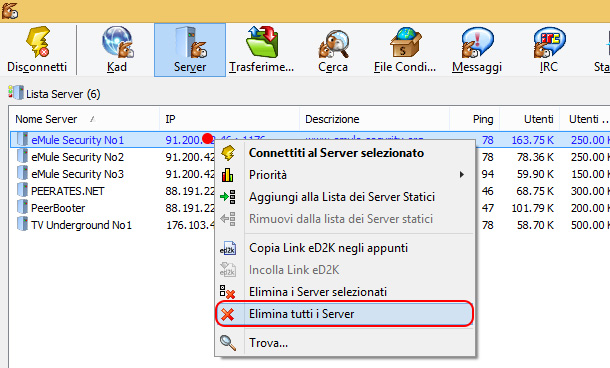Click ping value 94 for Security No3
This screenshot has height=368, width=610.
click(x=488, y=174)
